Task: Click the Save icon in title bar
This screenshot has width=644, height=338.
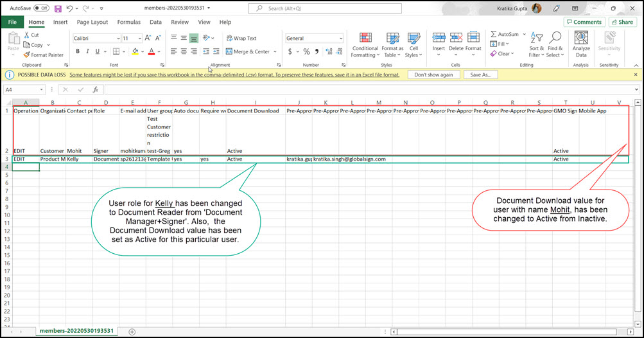Action: [58, 8]
